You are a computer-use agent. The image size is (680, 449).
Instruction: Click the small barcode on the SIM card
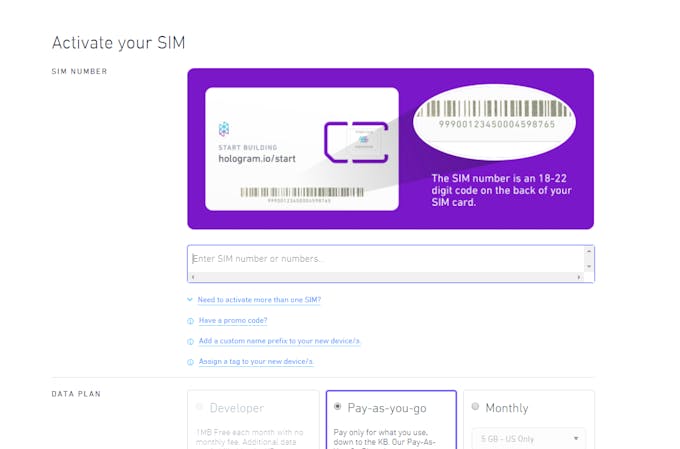[302, 192]
